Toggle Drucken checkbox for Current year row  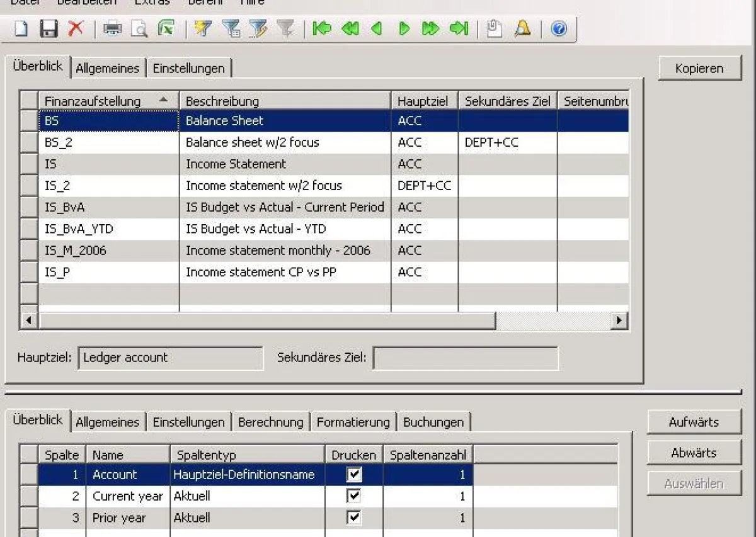tap(354, 496)
